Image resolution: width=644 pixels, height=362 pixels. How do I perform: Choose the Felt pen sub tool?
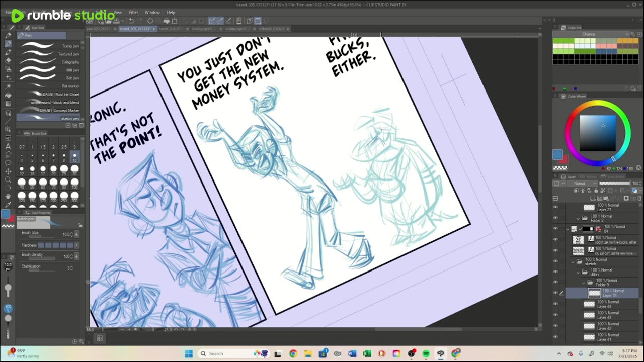click(x=49, y=78)
